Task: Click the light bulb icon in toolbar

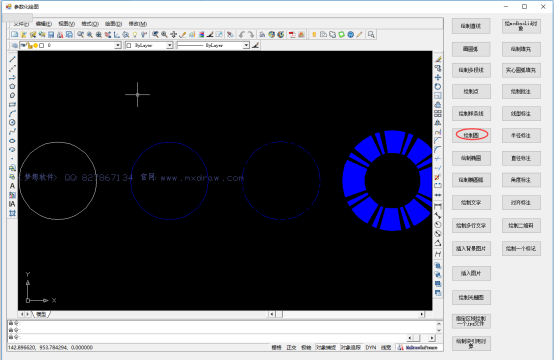Action: click(x=135, y=34)
